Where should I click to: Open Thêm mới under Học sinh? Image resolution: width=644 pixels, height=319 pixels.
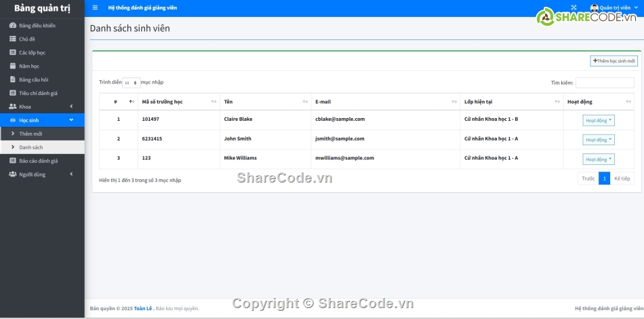point(31,134)
